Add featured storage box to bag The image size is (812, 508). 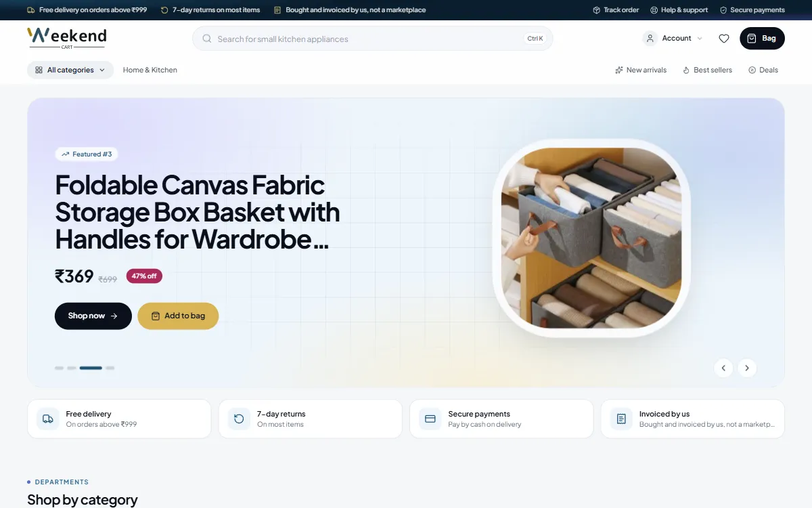[178, 316]
